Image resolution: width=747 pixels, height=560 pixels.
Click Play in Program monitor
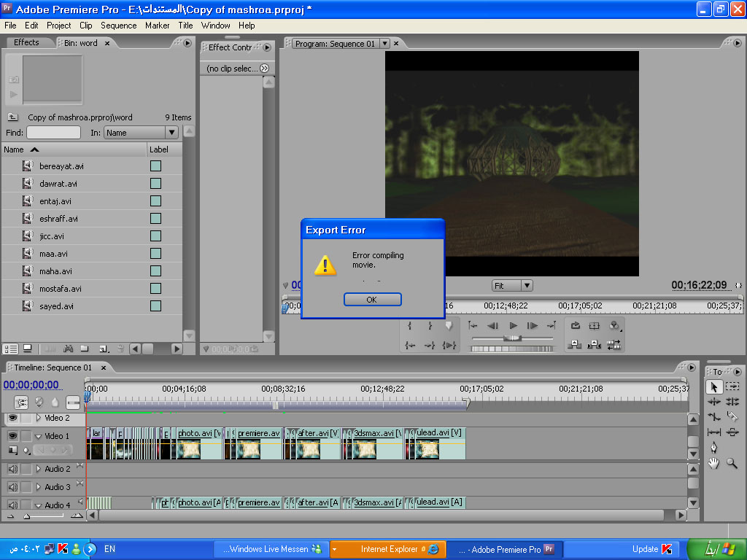[513, 326]
